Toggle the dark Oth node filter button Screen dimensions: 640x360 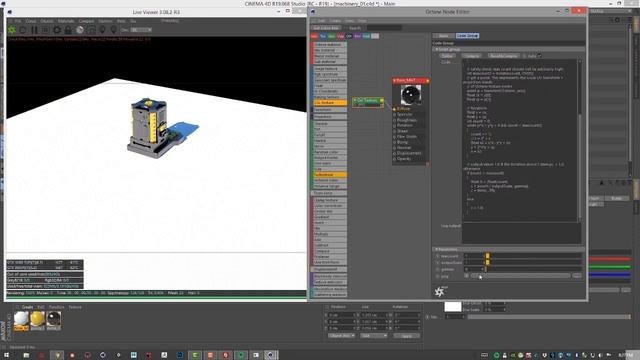pos(349,36)
